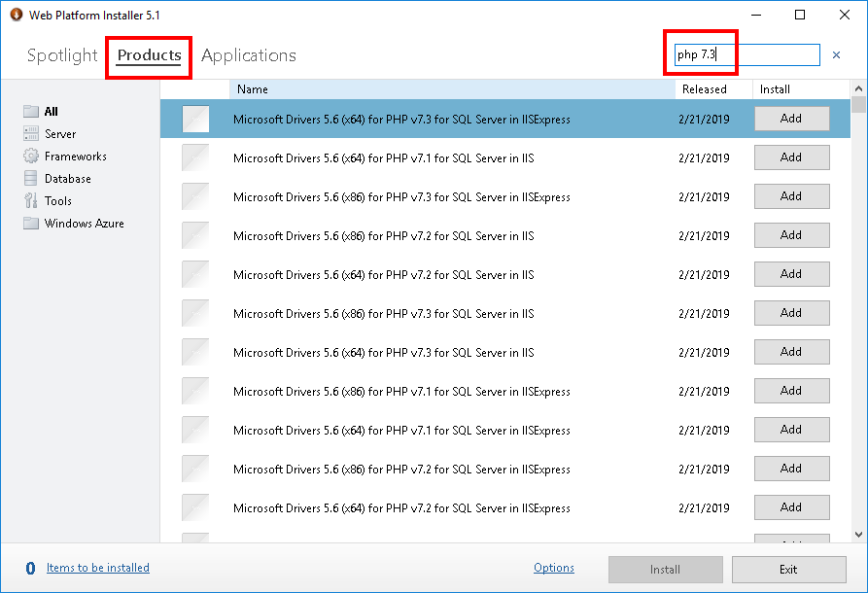The height and width of the screenshot is (593, 868).
Task: Click the scrollbar down arrow
Action: click(x=858, y=535)
